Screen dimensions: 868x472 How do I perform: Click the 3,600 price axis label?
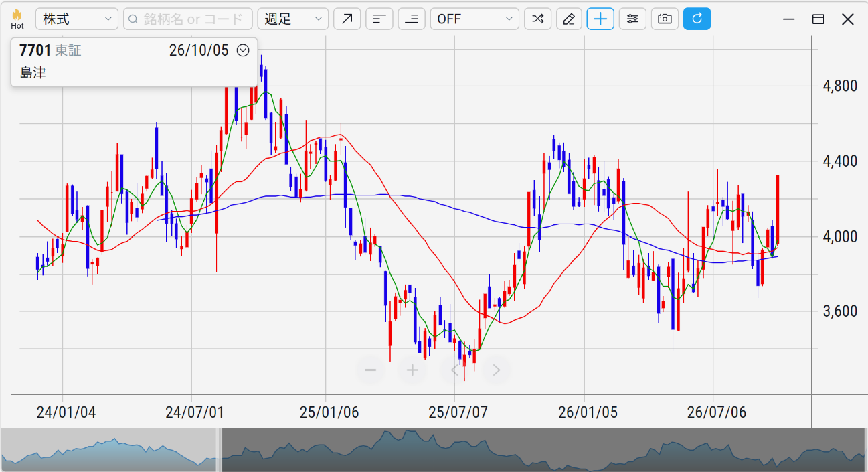(x=841, y=311)
